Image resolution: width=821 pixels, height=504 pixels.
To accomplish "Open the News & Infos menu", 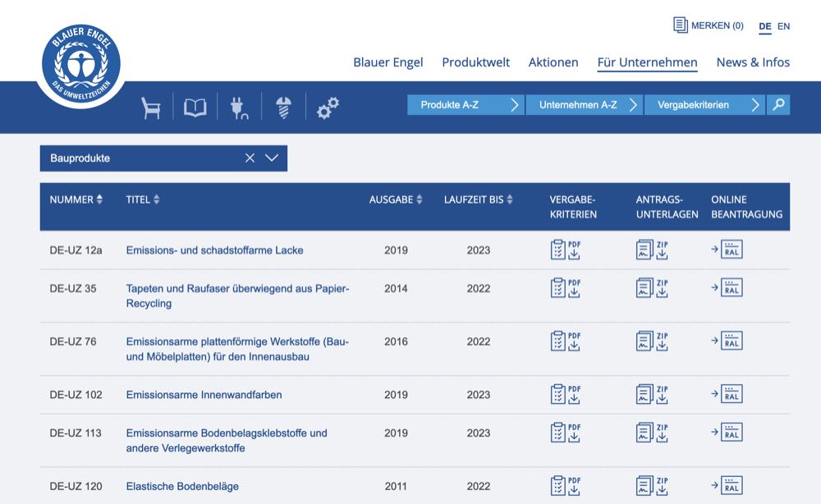I will coord(753,62).
